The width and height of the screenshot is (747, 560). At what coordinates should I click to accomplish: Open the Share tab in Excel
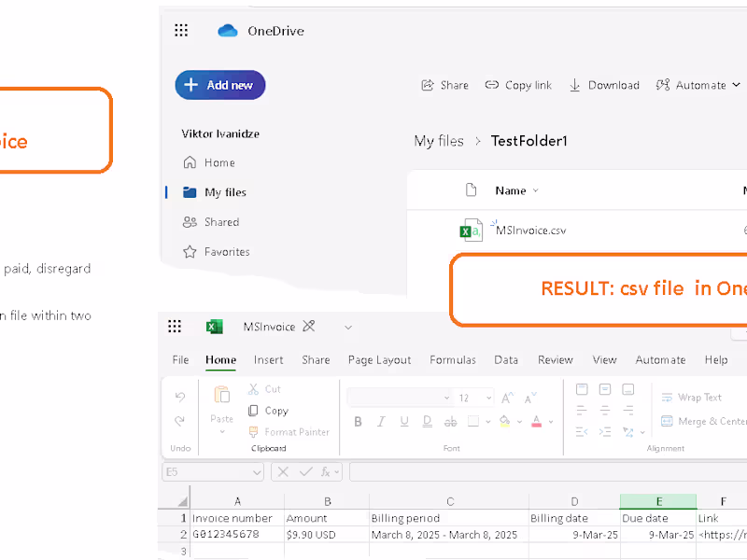(316, 360)
